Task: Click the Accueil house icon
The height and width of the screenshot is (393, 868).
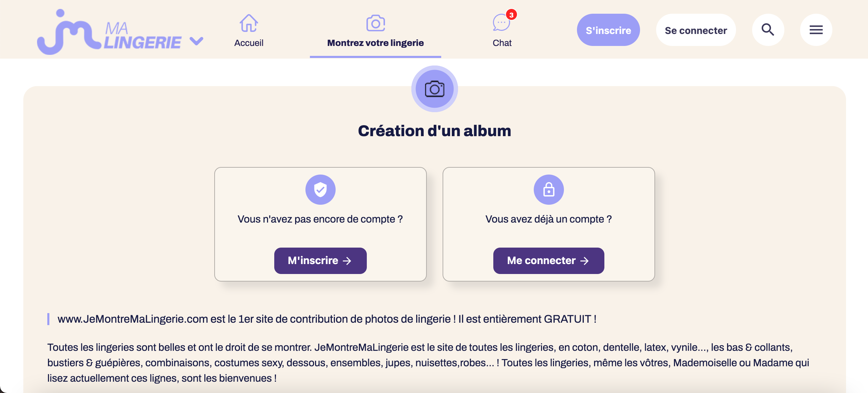Action: 249,23
